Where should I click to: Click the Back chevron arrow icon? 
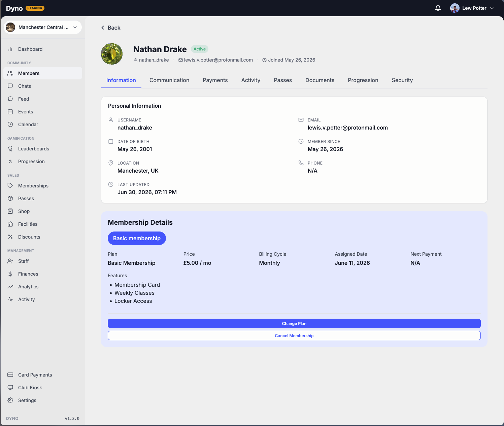click(x=103, y=28)
